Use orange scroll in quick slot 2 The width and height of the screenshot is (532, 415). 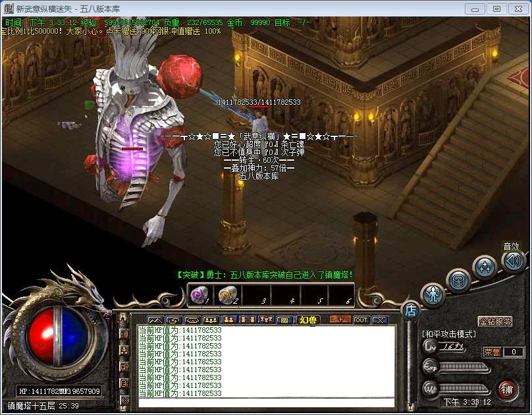pyautogui.click(x=228, y=296)
